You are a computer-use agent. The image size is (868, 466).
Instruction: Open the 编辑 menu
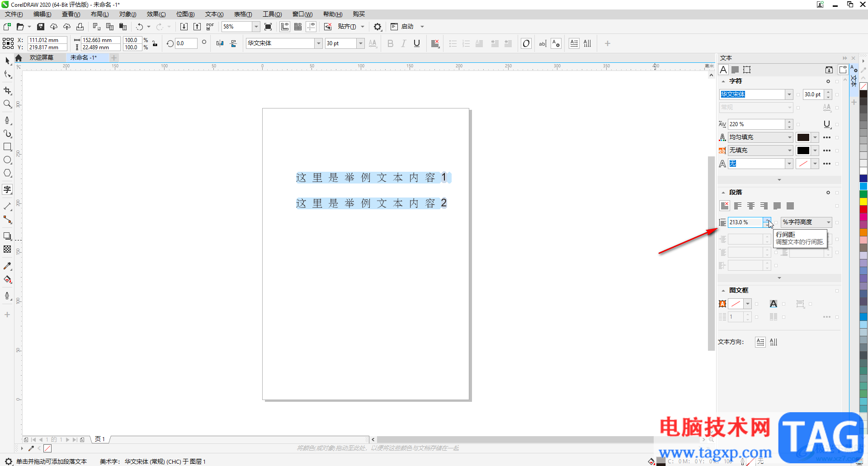tap(42, 14)
